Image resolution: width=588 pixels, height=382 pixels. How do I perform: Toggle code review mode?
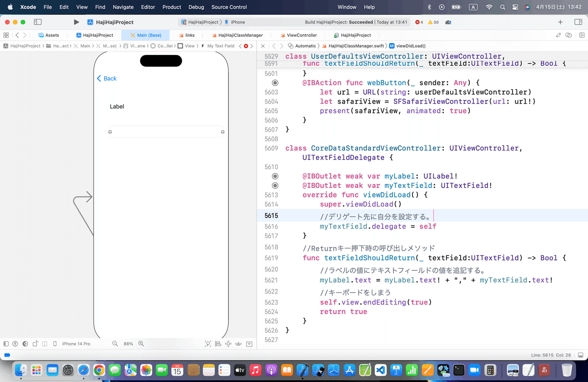[x=568, y=35]
